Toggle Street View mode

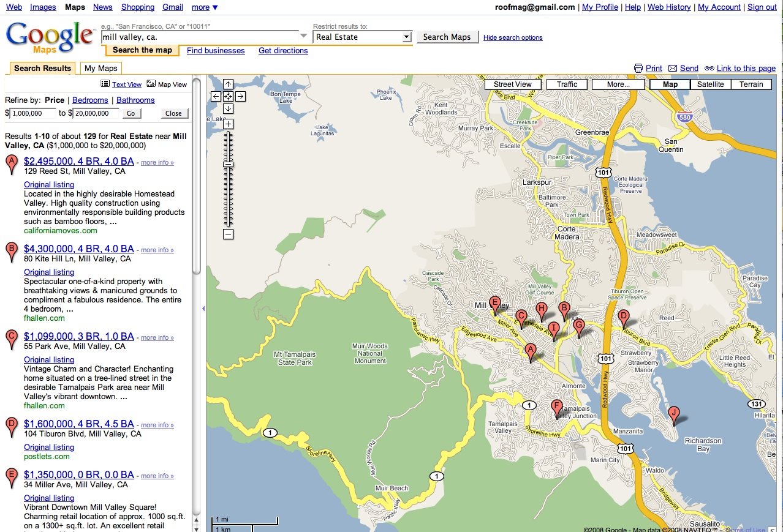[513, 84]
